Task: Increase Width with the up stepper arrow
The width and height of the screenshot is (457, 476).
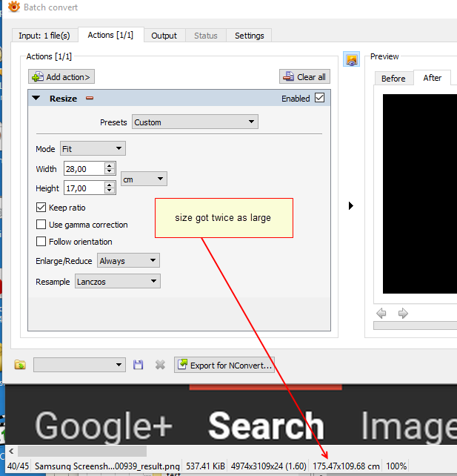Action: [x=110, y=165]
